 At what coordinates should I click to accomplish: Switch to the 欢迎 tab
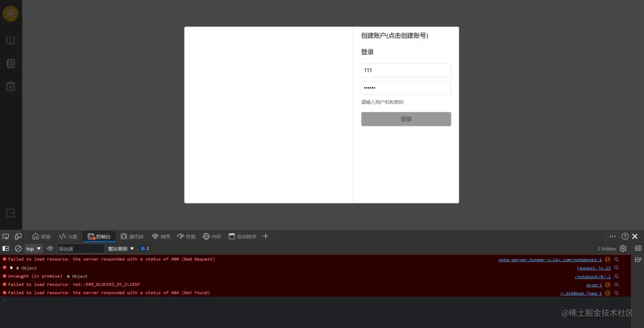coord(41,236)
